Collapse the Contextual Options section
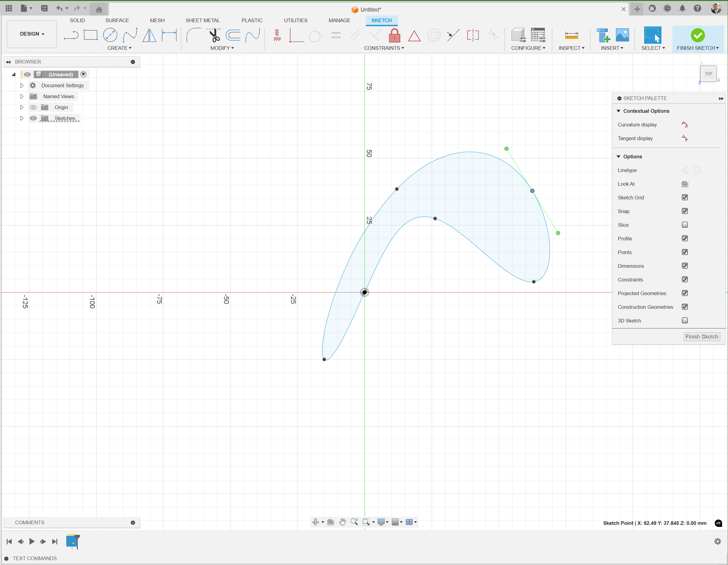 (618, 111)
